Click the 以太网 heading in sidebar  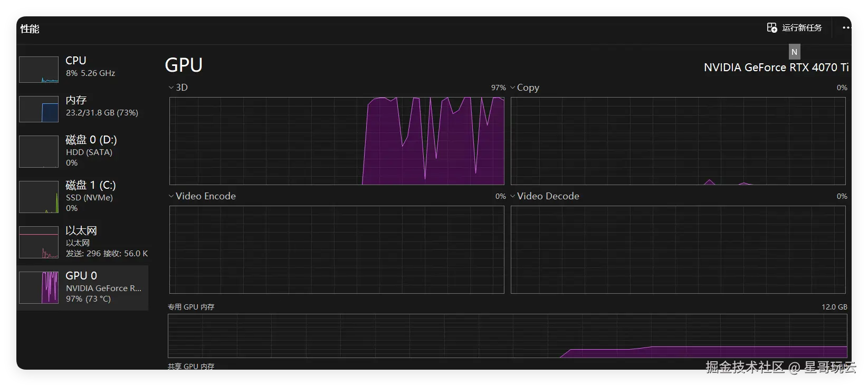point(81,230)
